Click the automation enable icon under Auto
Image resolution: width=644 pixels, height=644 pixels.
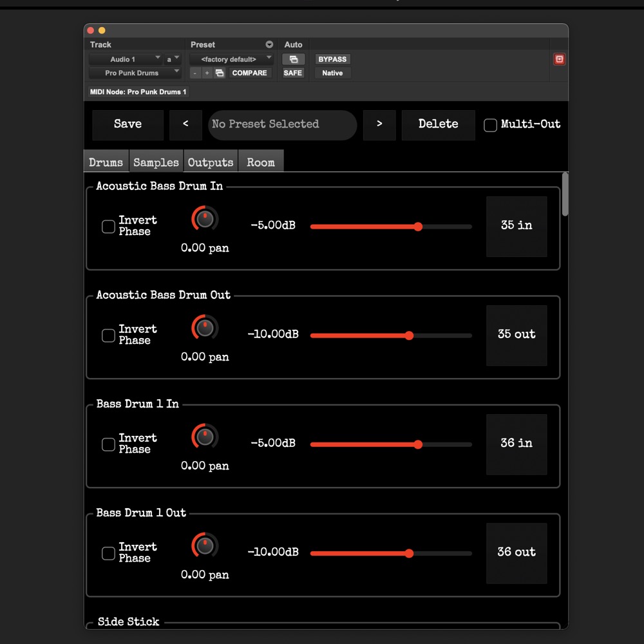[x=293, y=59]
